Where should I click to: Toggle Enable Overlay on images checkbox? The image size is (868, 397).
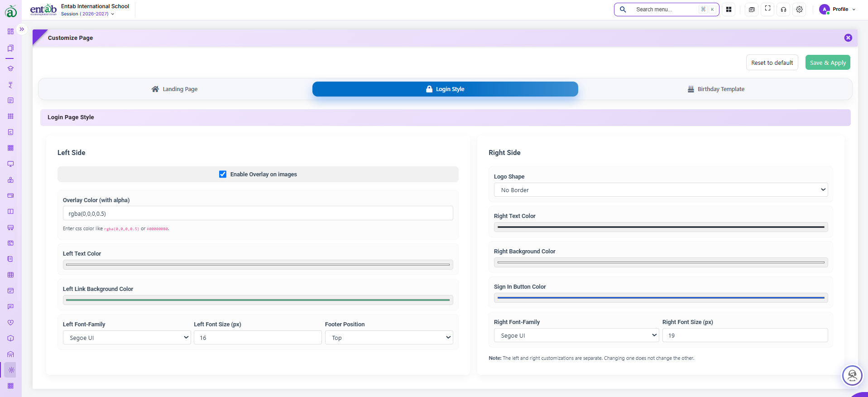223,174
